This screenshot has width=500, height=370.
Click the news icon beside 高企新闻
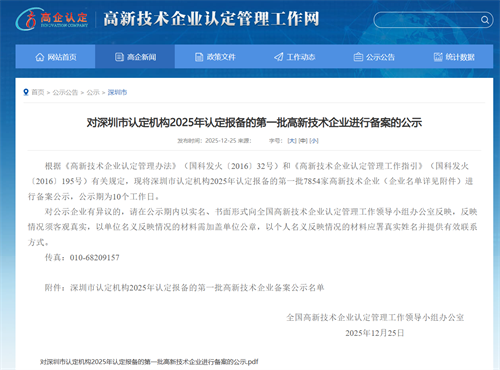pos(119,57)
